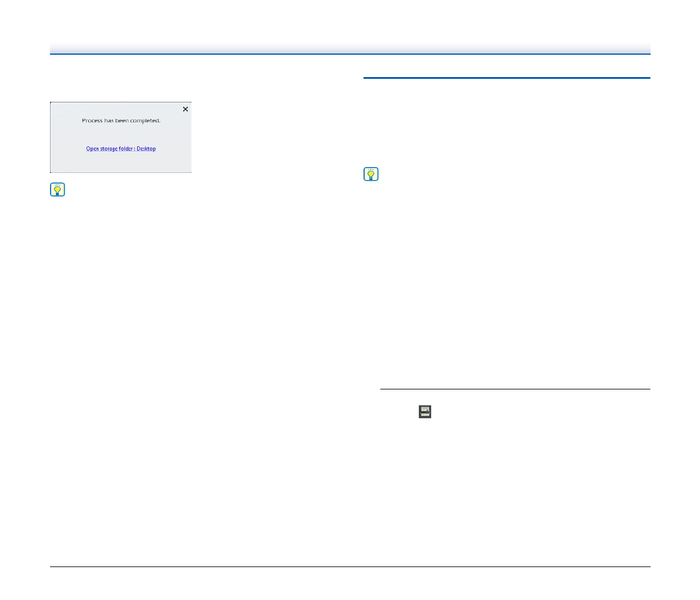Click the blue header bar at page top
Viewport: 700px width, 600px height.
point(350,49)
